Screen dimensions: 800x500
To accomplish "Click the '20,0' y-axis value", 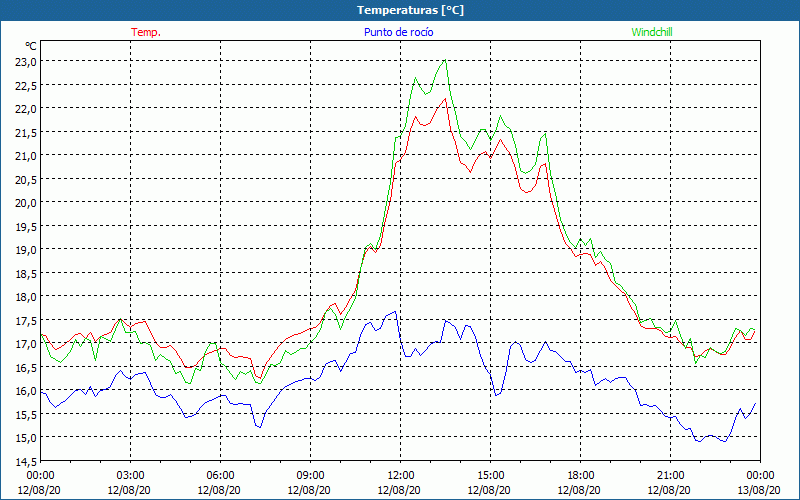I will [26, 203].
